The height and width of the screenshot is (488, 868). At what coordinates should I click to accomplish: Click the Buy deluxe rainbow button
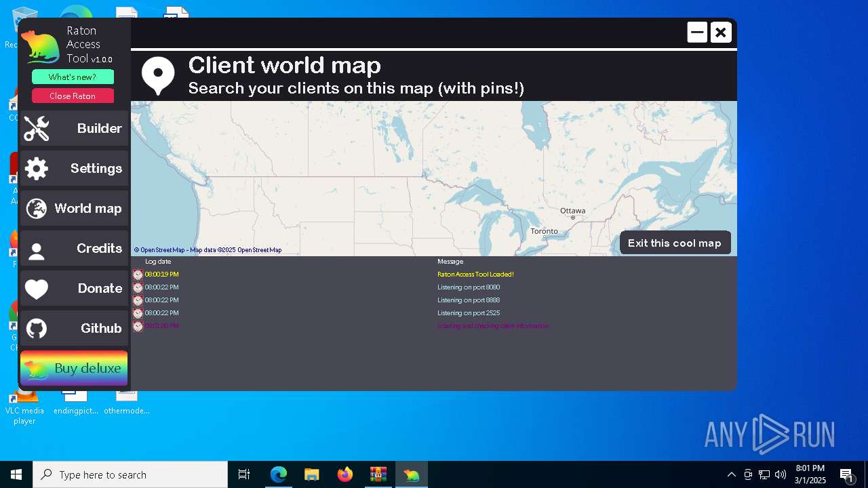[x=74, y=368]
